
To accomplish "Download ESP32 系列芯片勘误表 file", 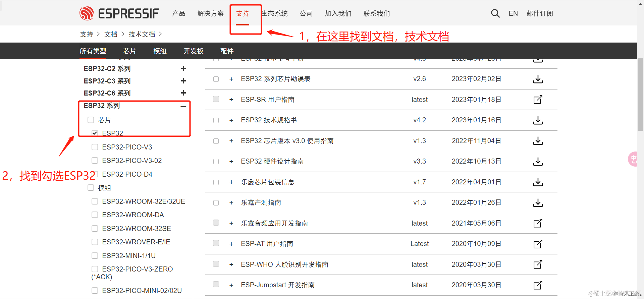I will pos(538,79).
